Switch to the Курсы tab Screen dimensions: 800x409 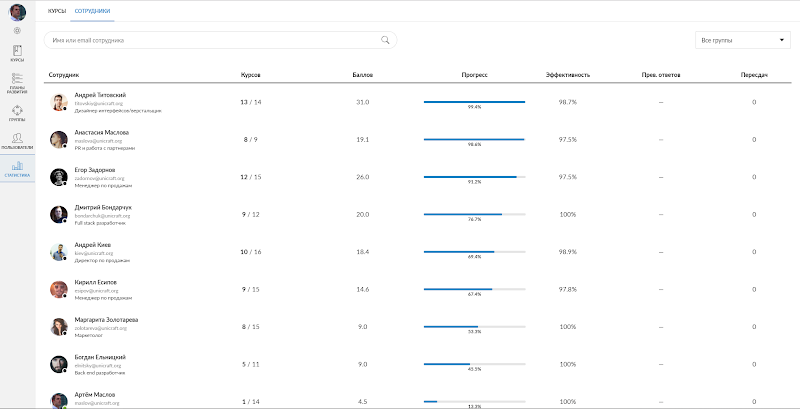[57, 11]
